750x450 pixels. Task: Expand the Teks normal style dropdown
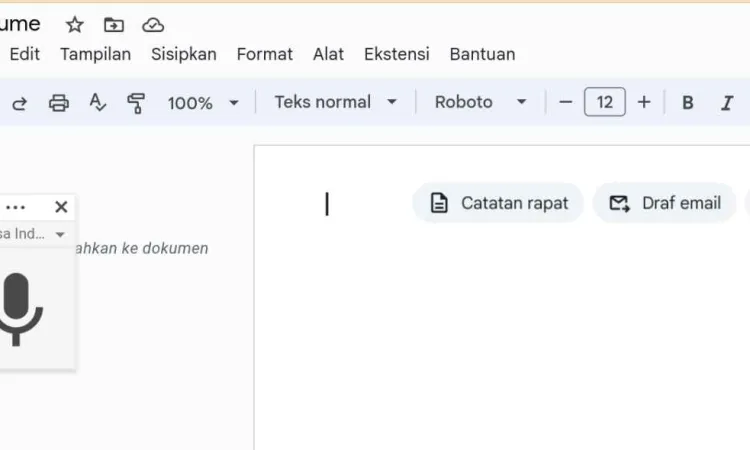click(x=335, y=102)
